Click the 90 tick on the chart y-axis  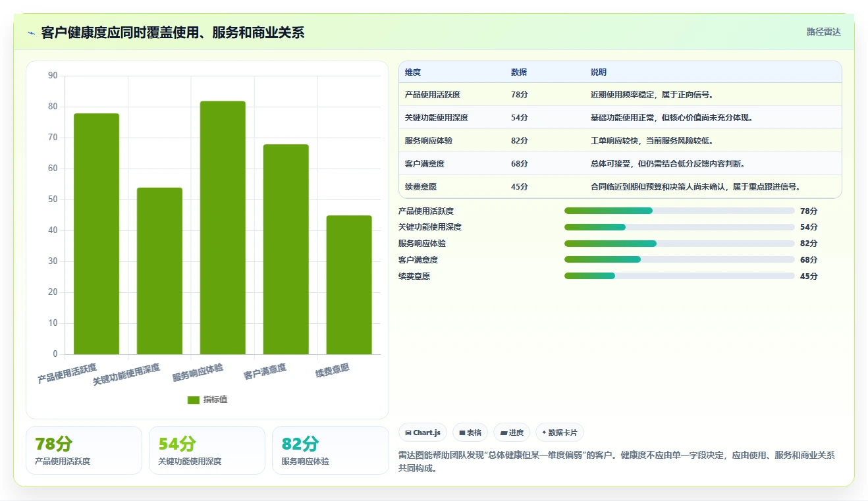pos(53,76)
